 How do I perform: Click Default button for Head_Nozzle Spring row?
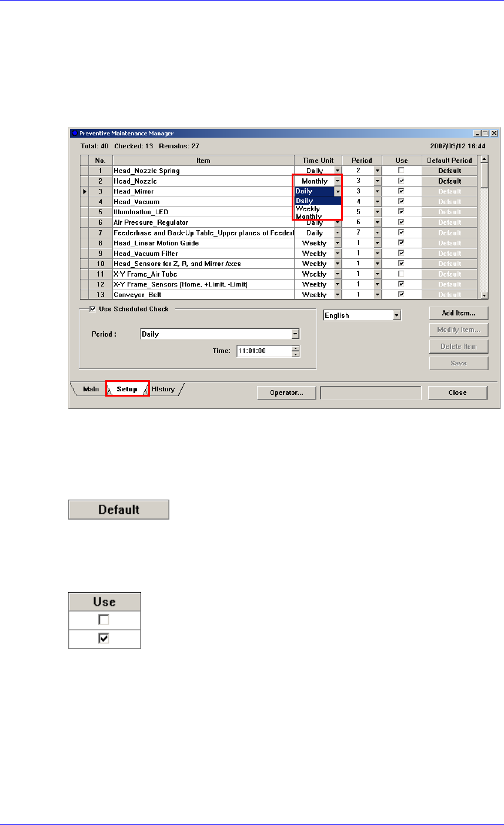point(449,171)
